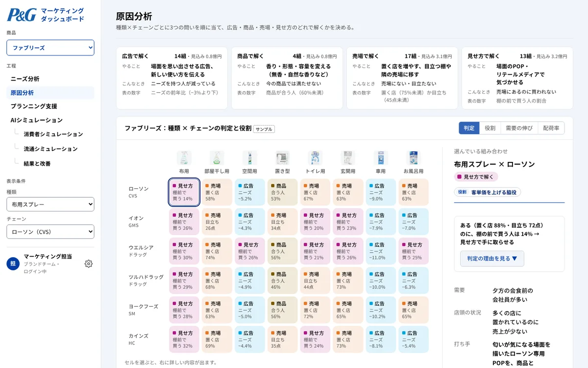Open 結果と改善
This screenshot has width=588, height=368.
click(x=37, y=163)
